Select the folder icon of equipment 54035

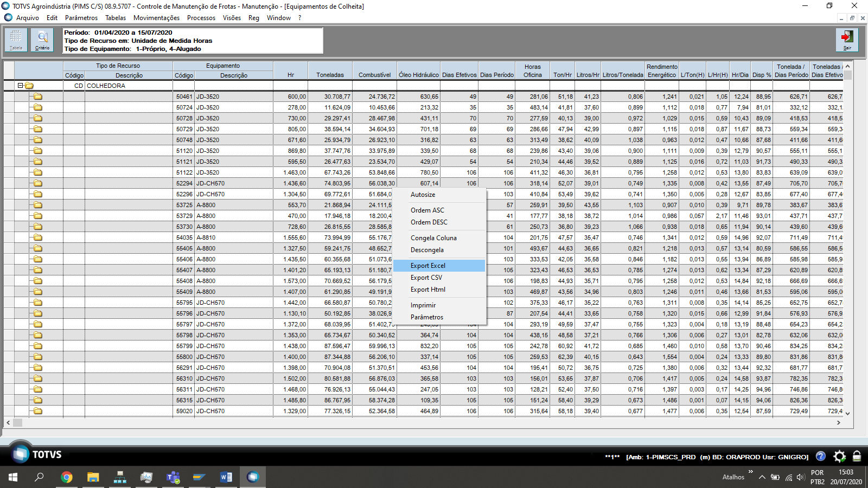pos(38,237)
